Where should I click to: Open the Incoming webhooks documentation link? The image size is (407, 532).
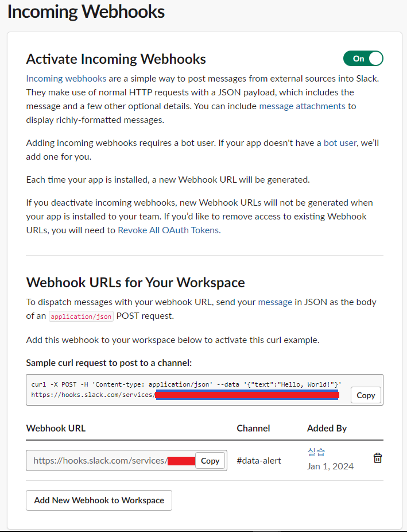click(x=66, y=78)
